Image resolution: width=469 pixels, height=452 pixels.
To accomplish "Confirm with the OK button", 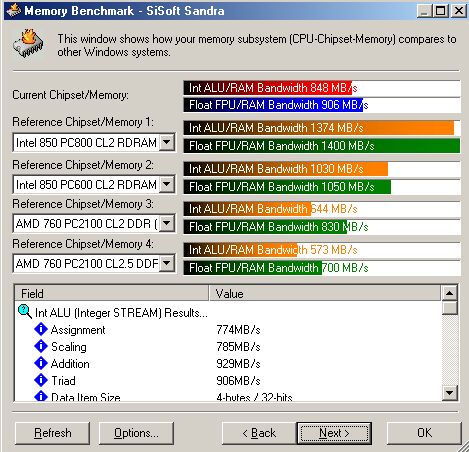I will point(424,433).
